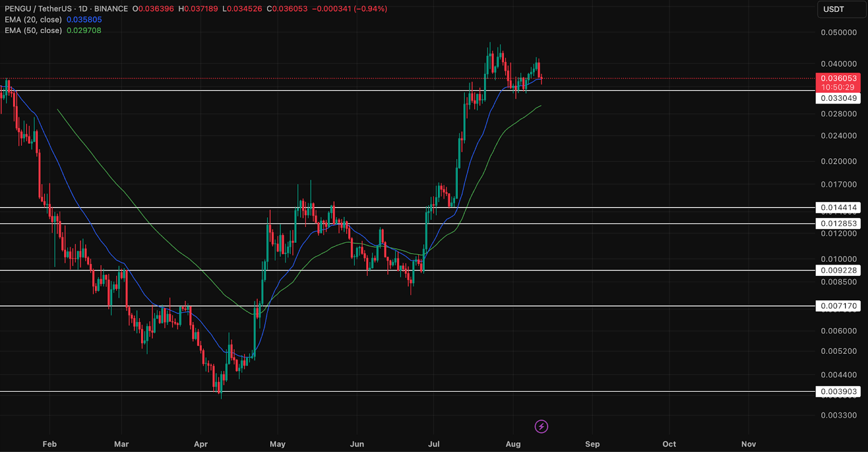This screenshot has height=452, width=868.
Task: Click the 0.009228 horizontal line price label
Action: [x=838, y=270]
